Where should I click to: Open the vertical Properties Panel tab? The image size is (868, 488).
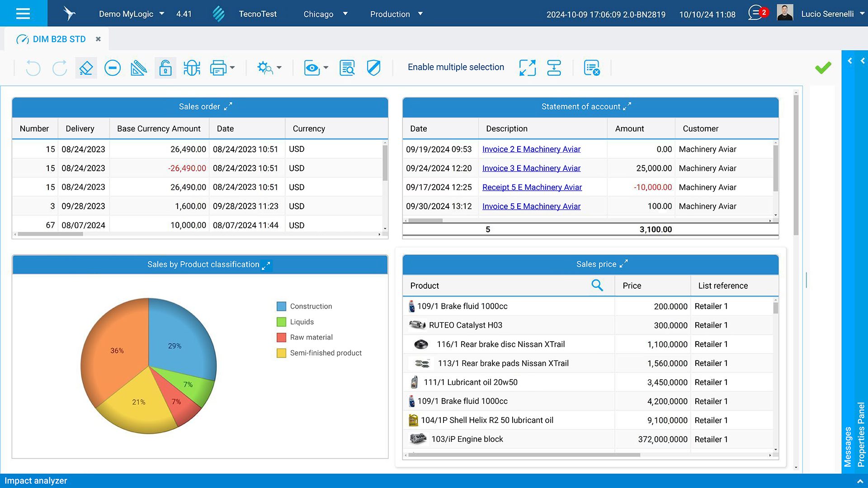point(861,434)
